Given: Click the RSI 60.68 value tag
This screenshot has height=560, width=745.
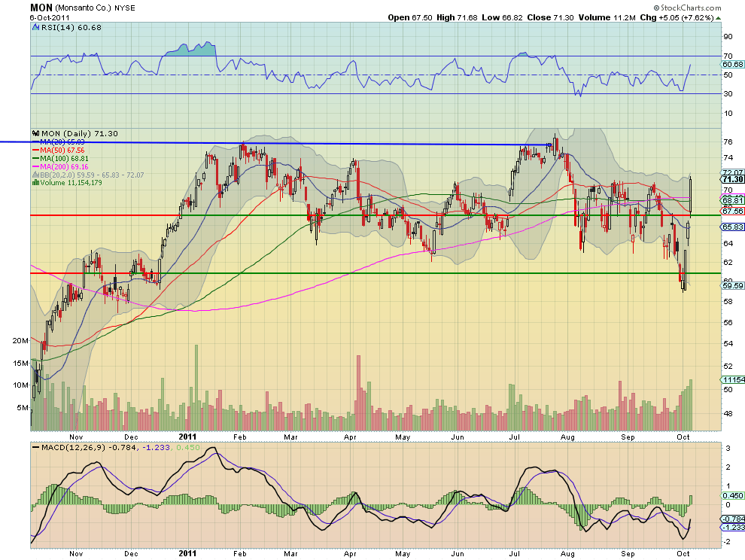Looking at the screenshot, I should point(733,64).
